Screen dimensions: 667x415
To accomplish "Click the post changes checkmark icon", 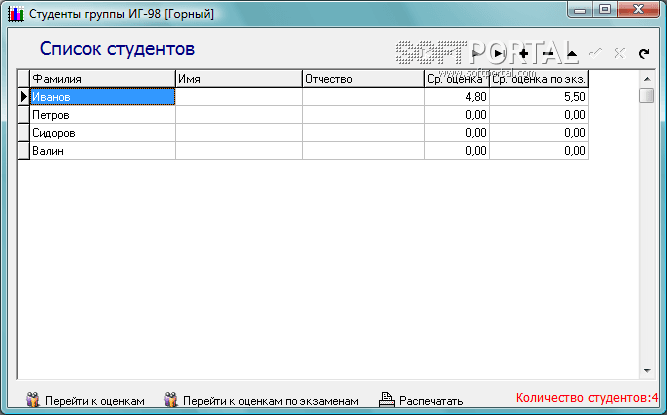I will click(x=596, y=54).
